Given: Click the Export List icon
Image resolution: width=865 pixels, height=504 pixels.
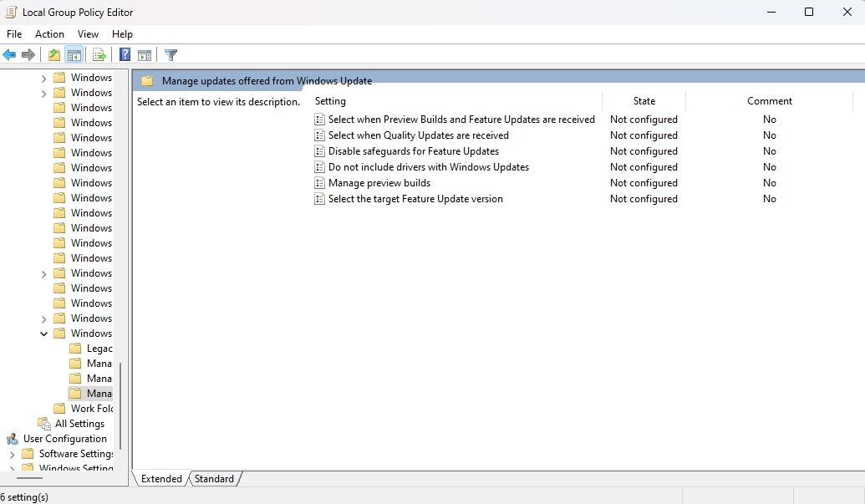Looking at the screenshot, I should tap(99, 54).
